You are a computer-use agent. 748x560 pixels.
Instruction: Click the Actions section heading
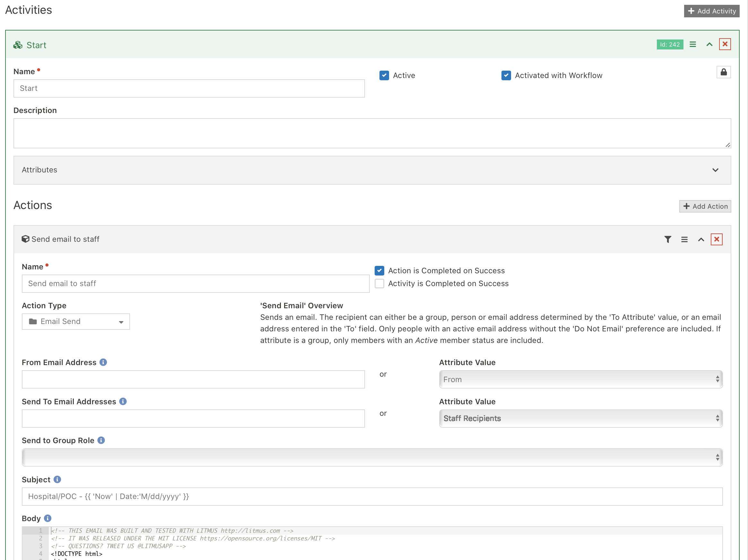click(32, 205)
